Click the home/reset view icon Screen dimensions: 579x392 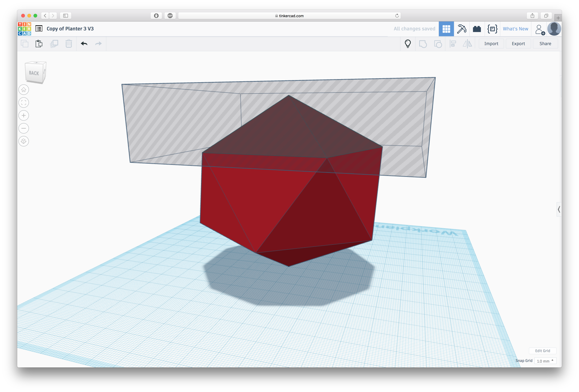(24, 90)
